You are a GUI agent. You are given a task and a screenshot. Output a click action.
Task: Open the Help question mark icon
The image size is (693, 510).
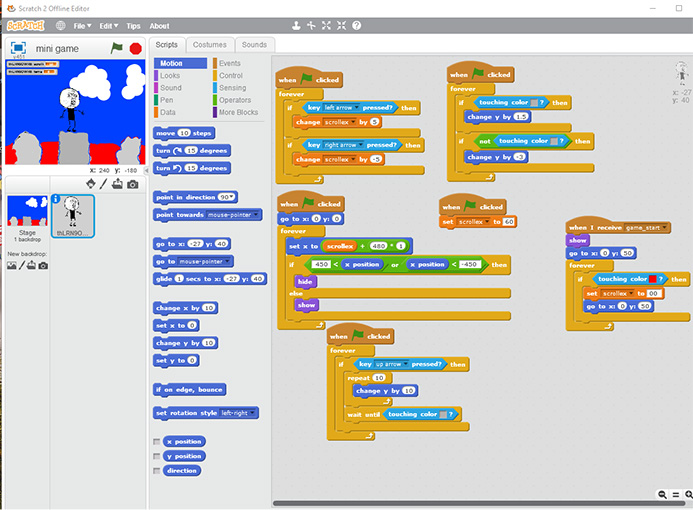coord(356,25)
